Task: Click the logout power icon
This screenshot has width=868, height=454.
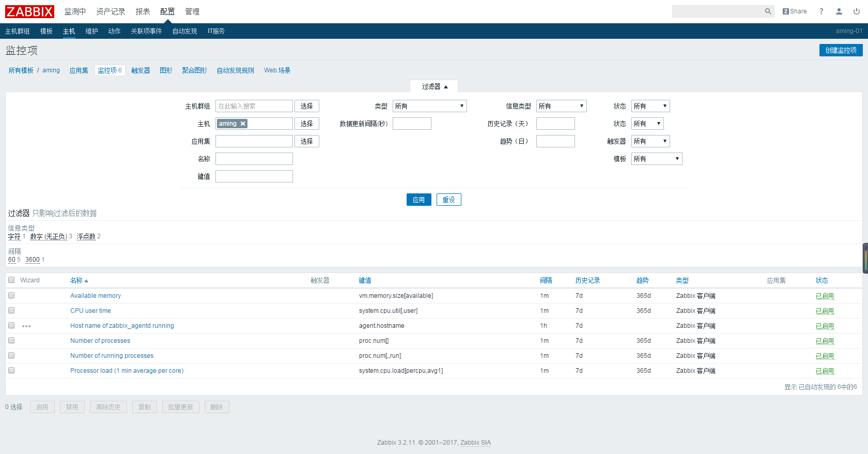Action: 857,11
